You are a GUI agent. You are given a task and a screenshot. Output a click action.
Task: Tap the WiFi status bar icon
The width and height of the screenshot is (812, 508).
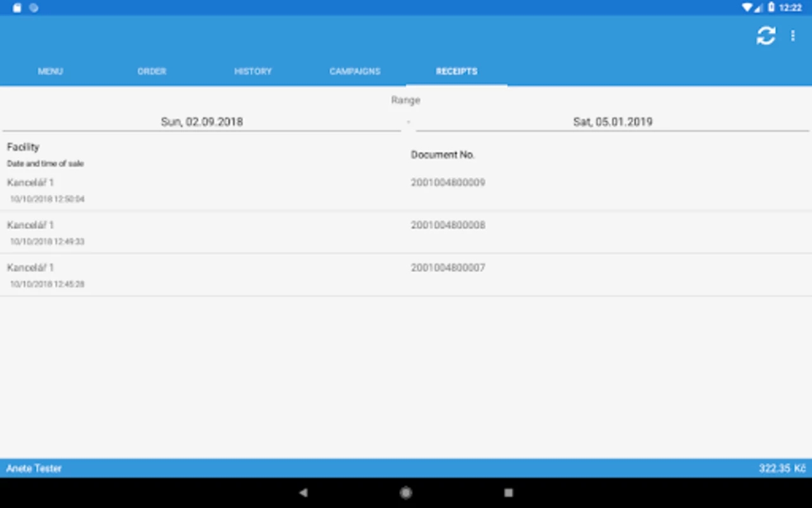pyautogui.click(x=747, y=8)
